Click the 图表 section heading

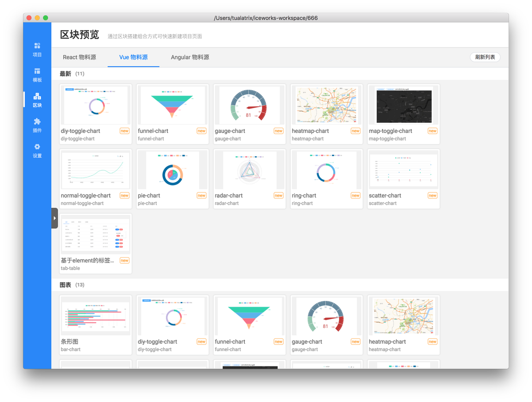pyautogui.click(x=66, y=285)
